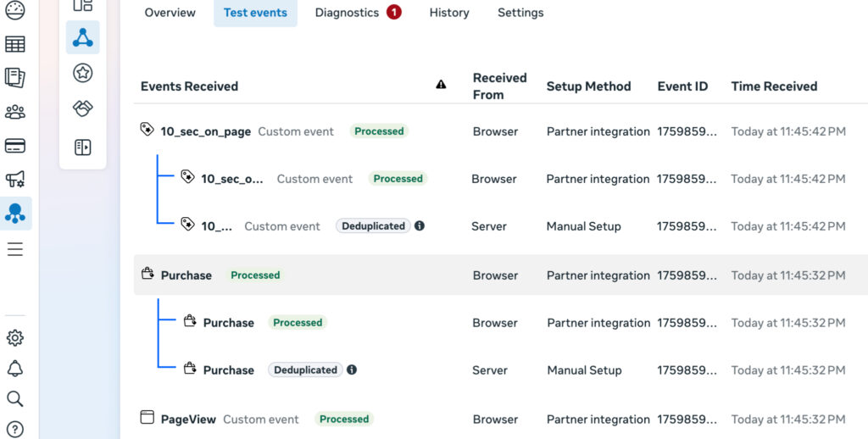Open the Settings gear in left rail
The image size is (868, 439).
15,338
